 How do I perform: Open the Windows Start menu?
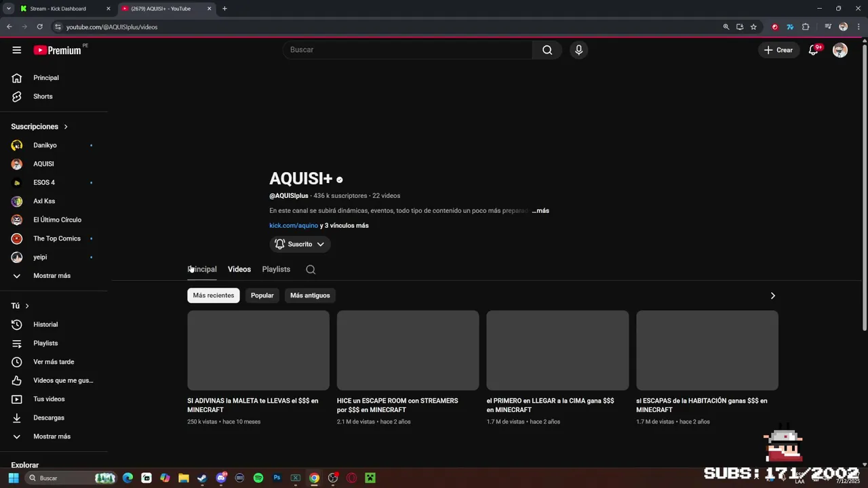13,478
